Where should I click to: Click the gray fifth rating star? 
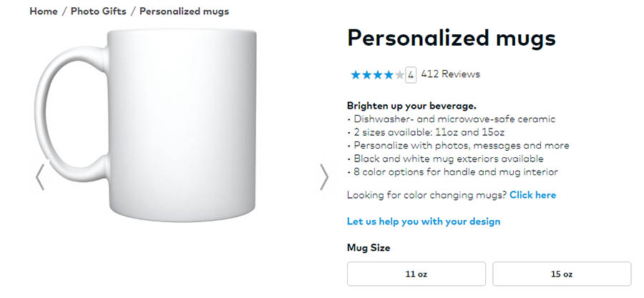click(399, 74)
